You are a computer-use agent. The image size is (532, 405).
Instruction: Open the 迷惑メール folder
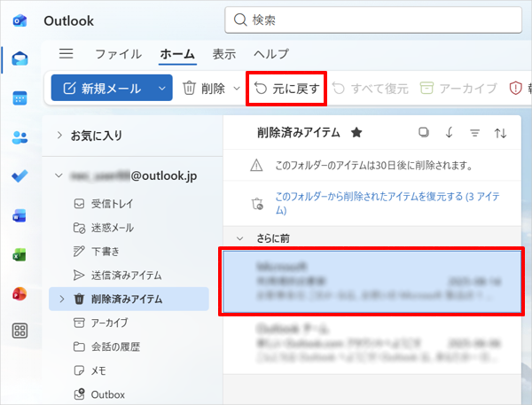point(103,228)
